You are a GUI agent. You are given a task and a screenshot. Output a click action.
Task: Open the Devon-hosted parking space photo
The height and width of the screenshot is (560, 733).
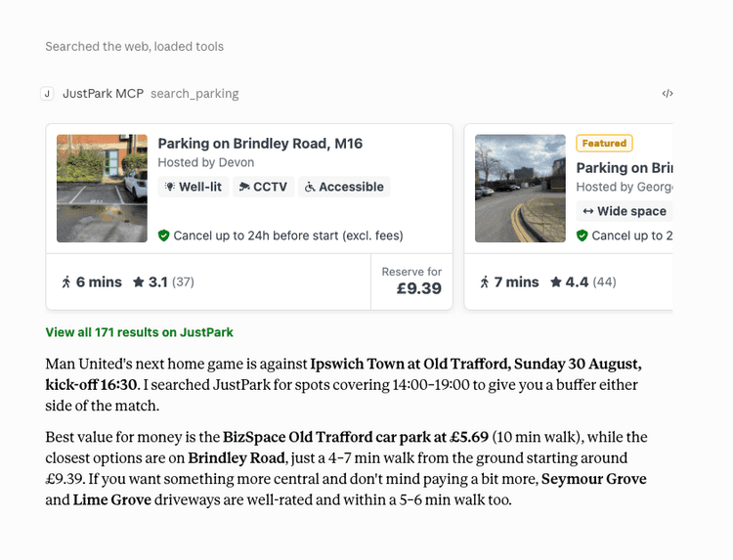tap(102, 189)
